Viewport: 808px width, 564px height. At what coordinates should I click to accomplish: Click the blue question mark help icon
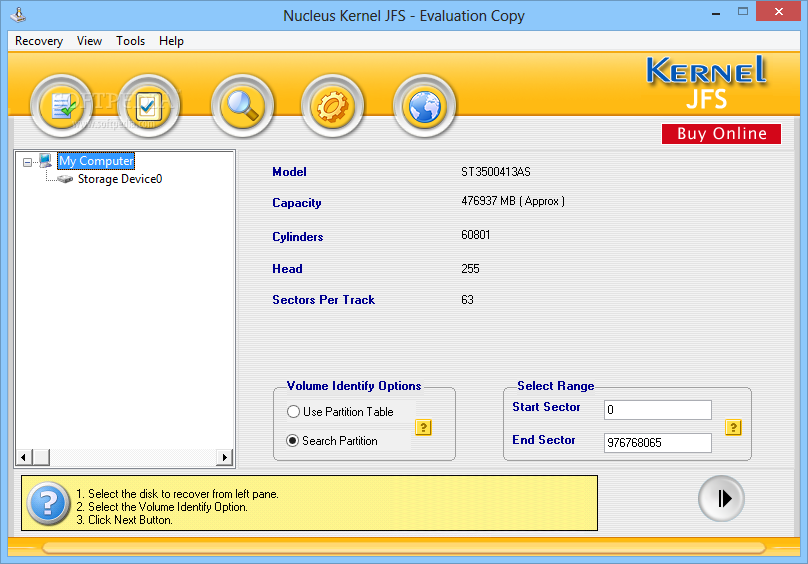pyautogui.click(x=48, y=503)
